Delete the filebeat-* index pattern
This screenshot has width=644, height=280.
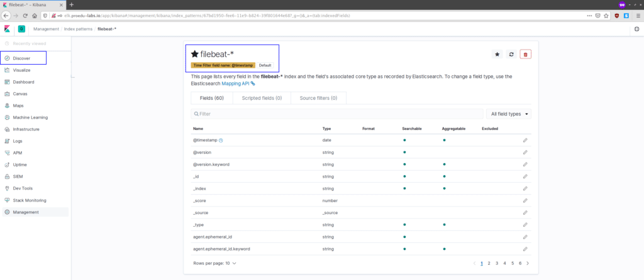pyautogui.click(x=526, y=55)
